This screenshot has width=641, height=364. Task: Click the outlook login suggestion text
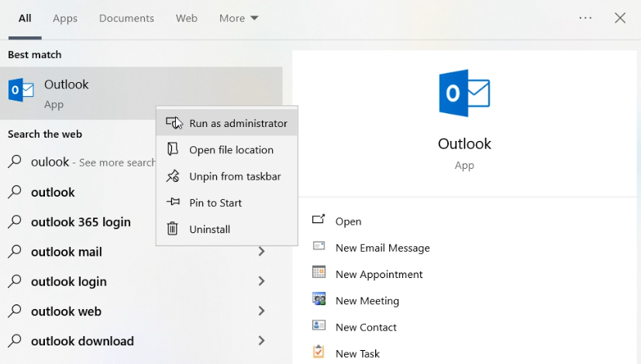click(69, 281)
